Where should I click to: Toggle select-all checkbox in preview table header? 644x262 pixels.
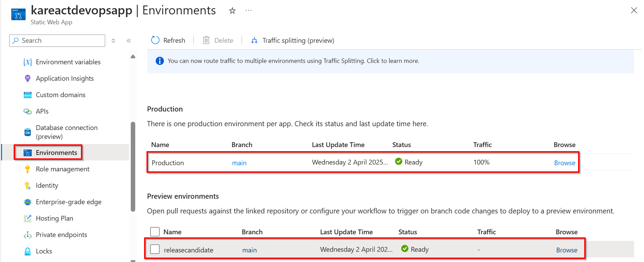155,232
